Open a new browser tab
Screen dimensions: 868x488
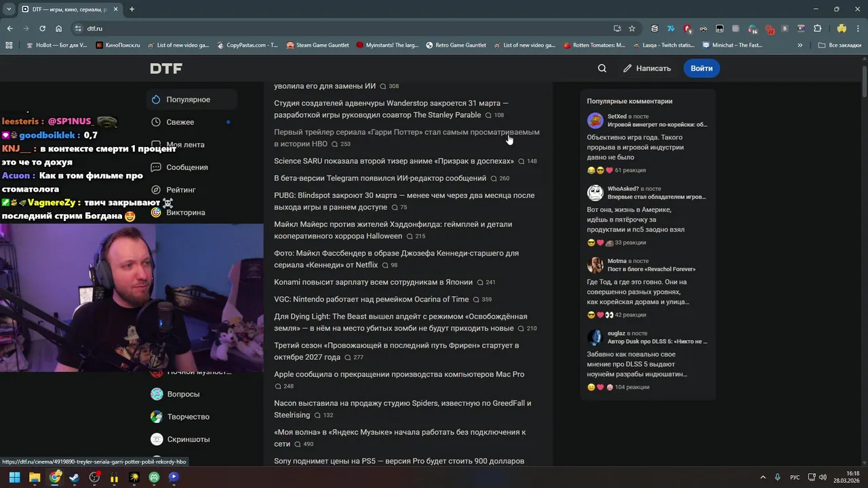132,9
